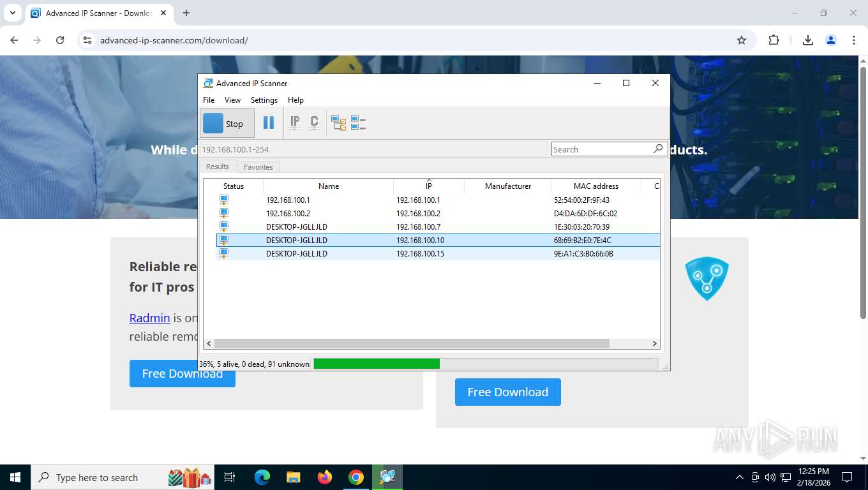Open Microsoft Edge from the taskbar

click(x=262, y=477)
